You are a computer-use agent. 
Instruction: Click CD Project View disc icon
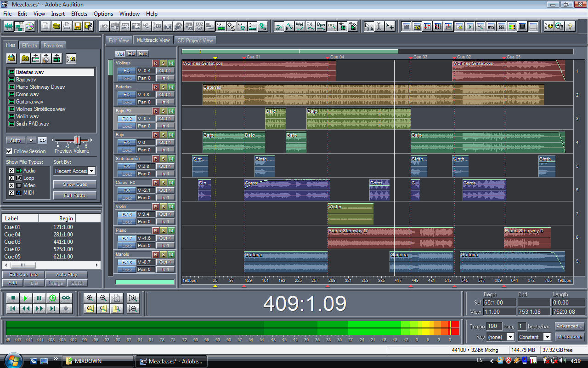30,26
